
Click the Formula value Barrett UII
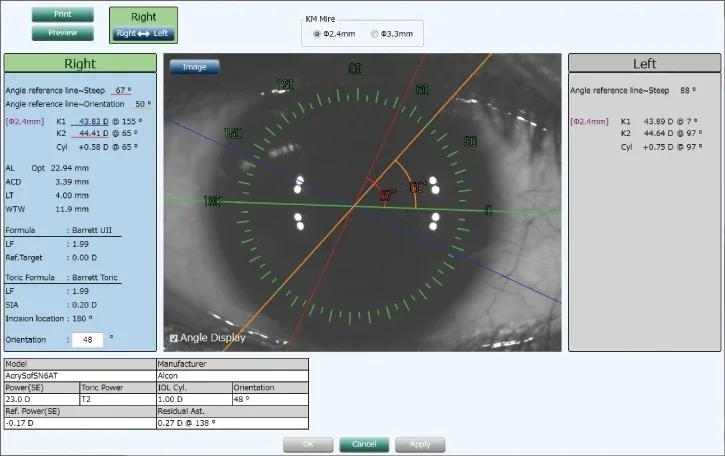(x=92, y=230)
